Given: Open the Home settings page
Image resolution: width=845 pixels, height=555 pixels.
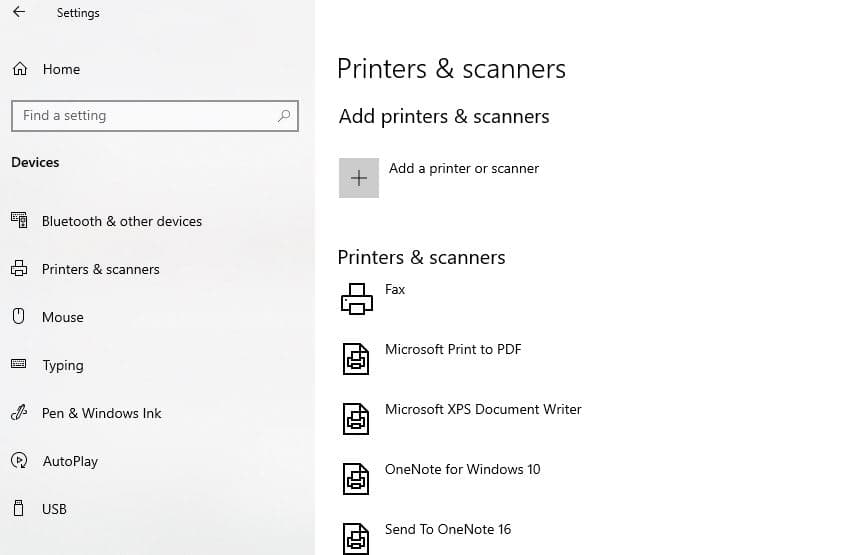Looking at the screenshot, I should click(61, 70).
